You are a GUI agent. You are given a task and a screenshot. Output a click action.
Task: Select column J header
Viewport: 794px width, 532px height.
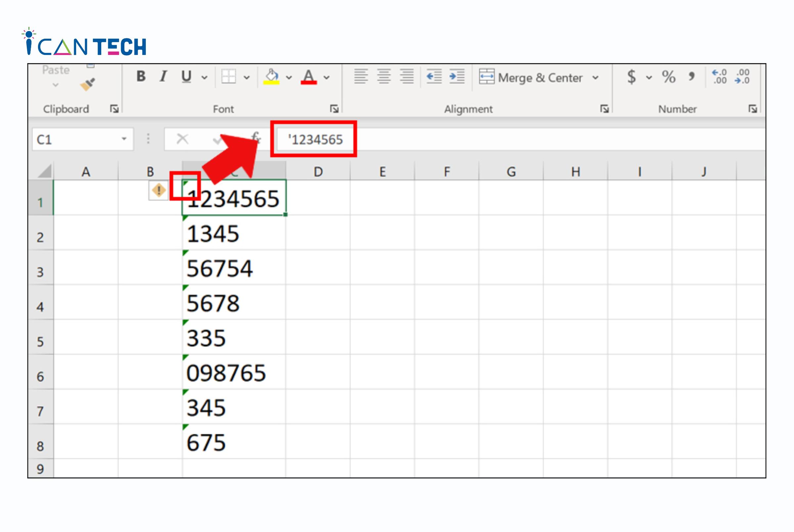704,171
